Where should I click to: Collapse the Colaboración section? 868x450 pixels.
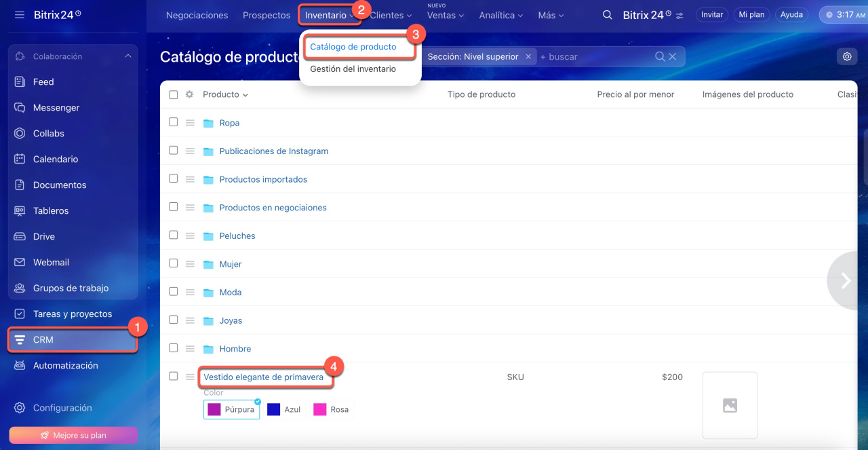128,56
